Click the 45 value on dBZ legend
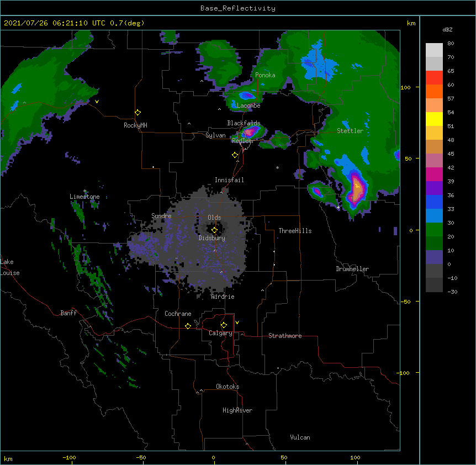This screenshot has width=476, height=465. point(451,154)
